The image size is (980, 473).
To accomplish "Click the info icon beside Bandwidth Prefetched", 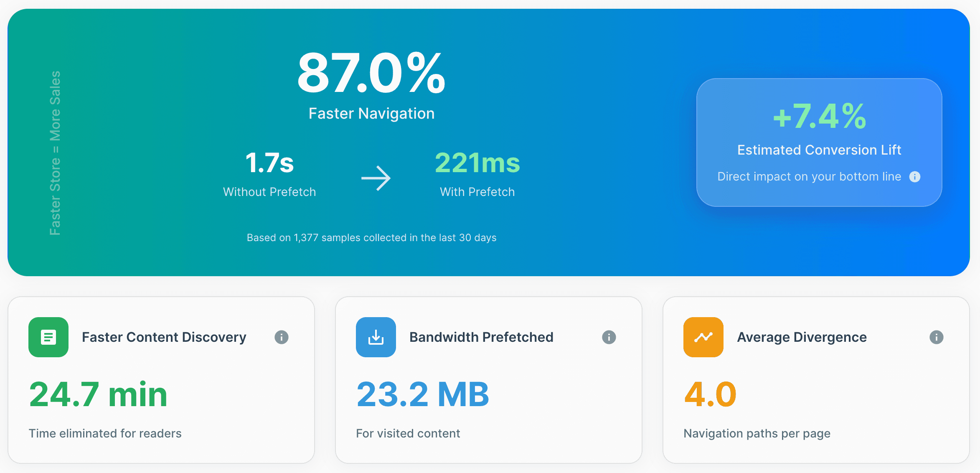I will (609, 337).
